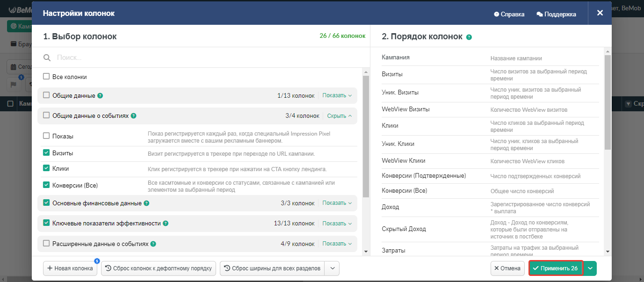Expand Ключевые показатели эффективности with Показать
644x282 pixels.
click(x=337, y=223)
